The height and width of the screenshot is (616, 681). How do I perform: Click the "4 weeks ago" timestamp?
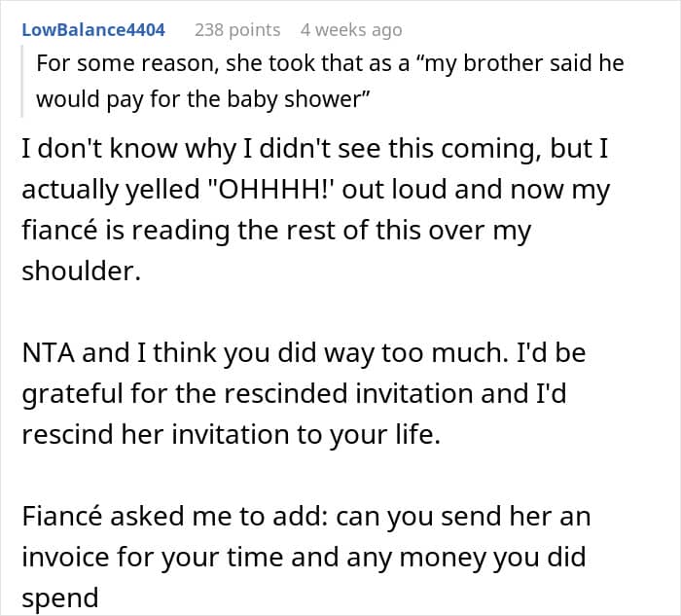click(x=350, y=30)
